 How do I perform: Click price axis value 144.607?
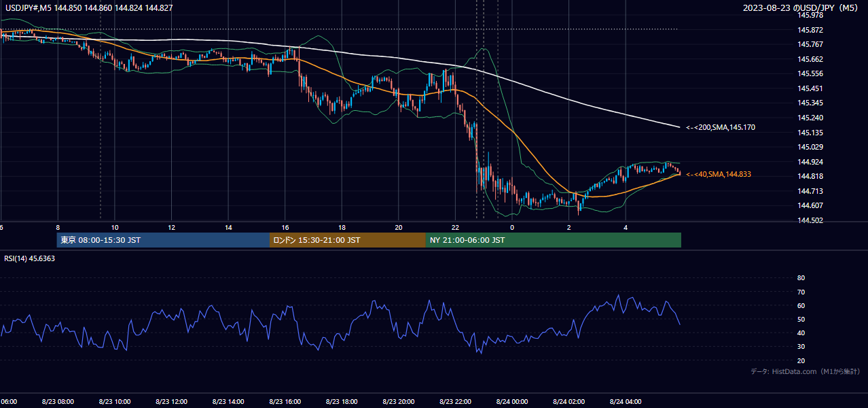tap(810, 205)
